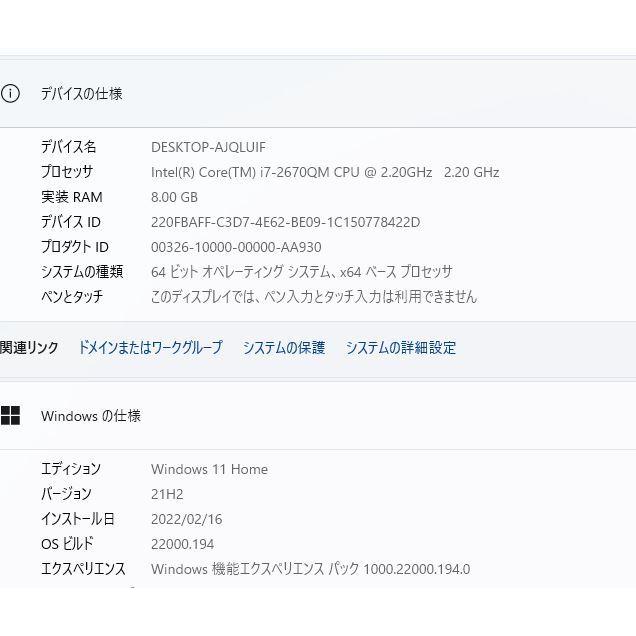
Task: Select the Windows 11 Home edition value
Action: point(209,469)
